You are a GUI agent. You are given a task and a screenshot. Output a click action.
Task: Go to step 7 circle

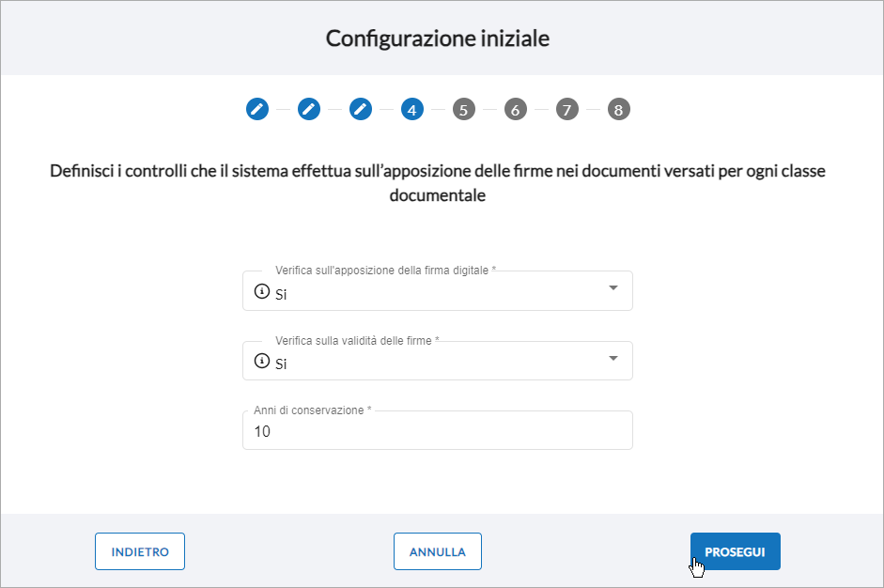[x=567, y=109]
